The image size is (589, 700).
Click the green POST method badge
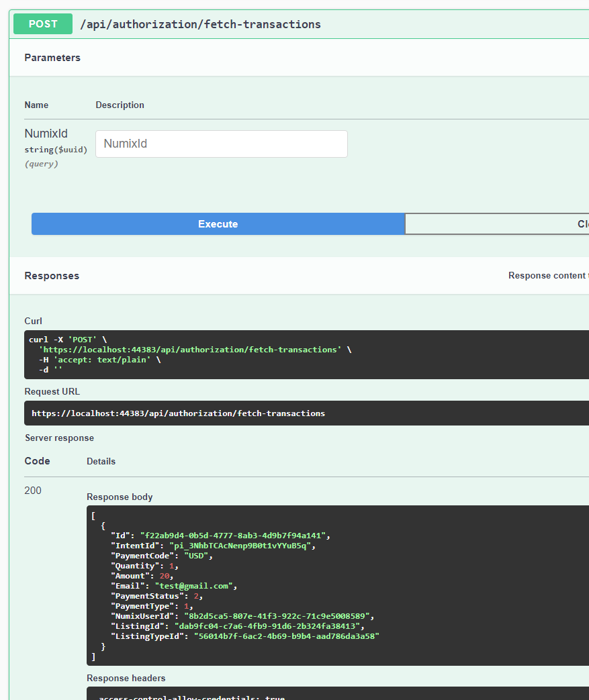click(x=43, y=24)
